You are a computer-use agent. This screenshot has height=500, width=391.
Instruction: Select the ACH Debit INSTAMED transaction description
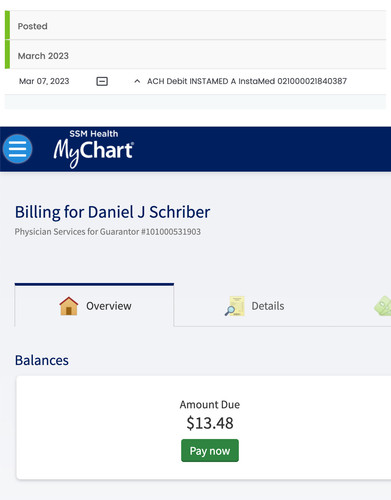[x=247, y=81]
